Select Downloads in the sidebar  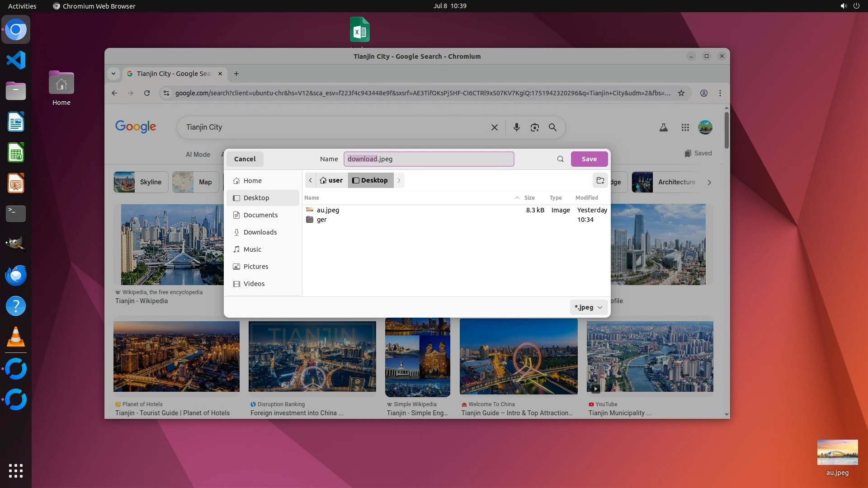260,232
